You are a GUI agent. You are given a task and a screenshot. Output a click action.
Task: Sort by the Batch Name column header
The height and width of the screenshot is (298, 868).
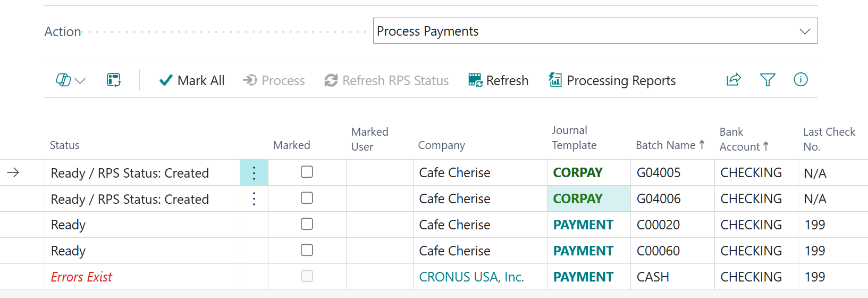(x=665, y=145)
